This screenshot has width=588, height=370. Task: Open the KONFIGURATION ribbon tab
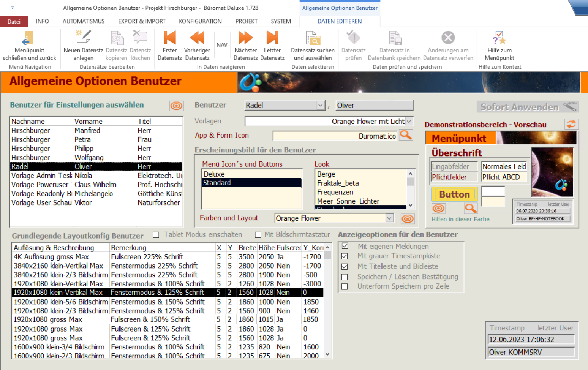pyautogui.click(x=200, y=21)
